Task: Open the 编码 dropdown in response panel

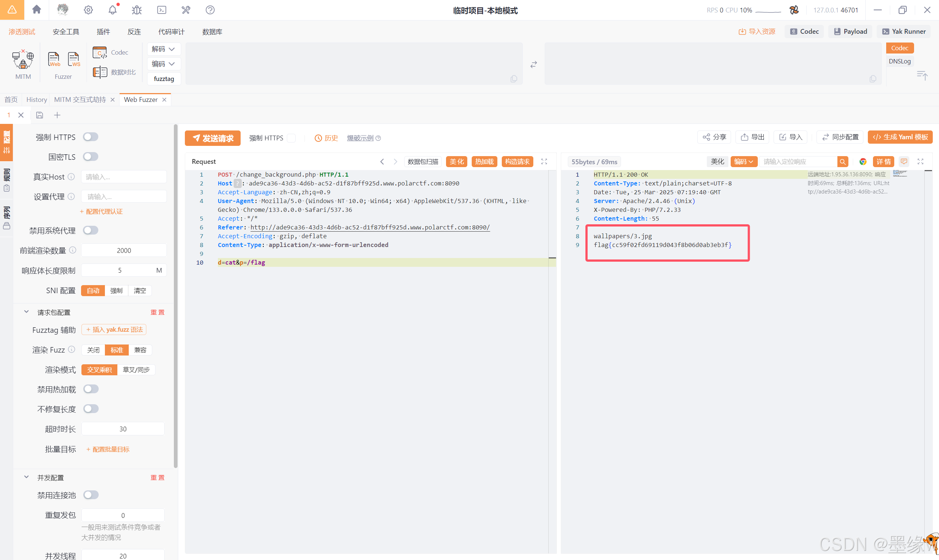Action: coord(743,162)
